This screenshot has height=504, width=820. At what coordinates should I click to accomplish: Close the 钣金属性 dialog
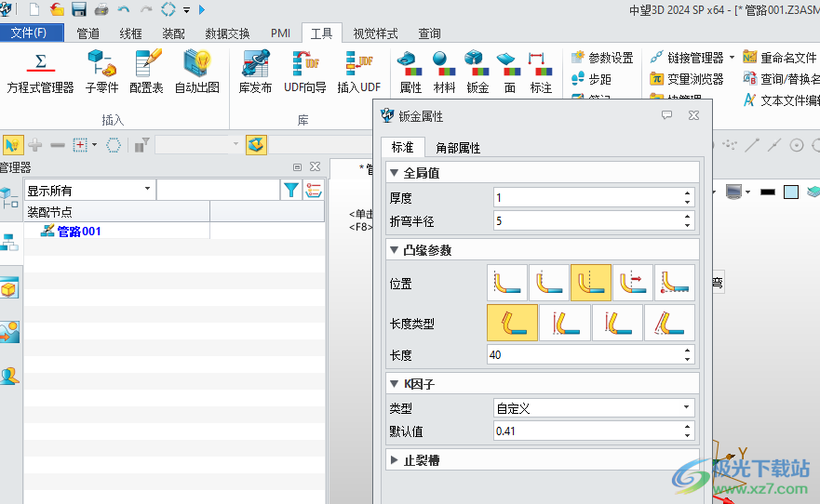click(x=694, y=115)
